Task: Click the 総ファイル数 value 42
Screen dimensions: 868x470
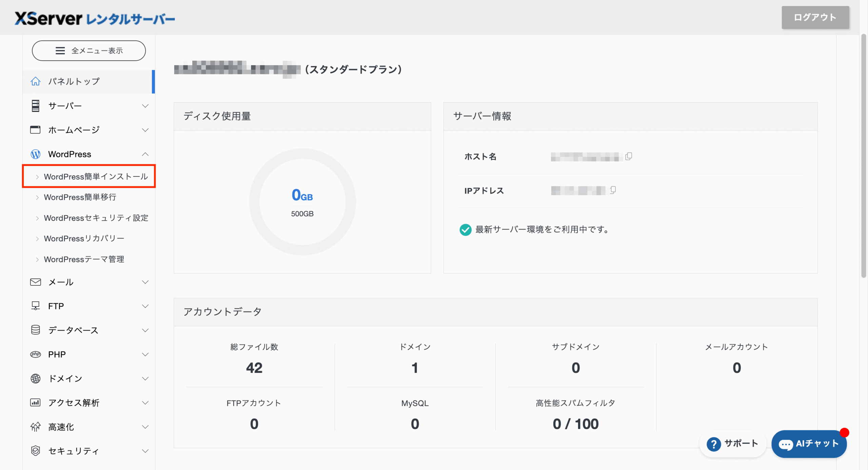Action: point(254,368)
